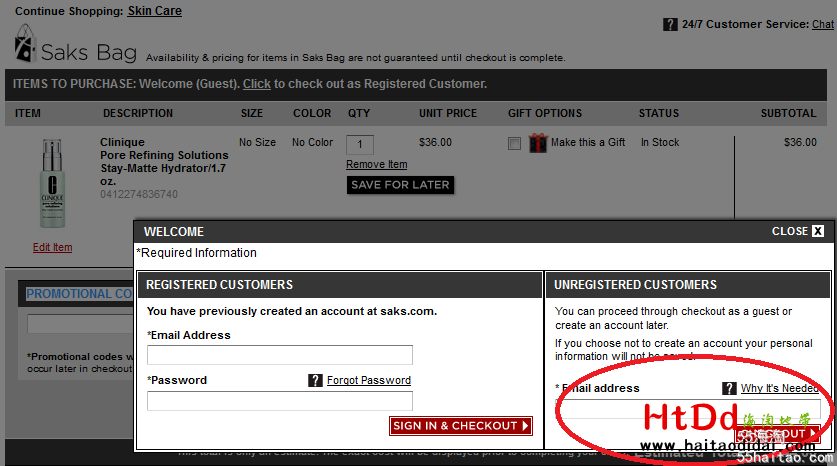
Task: Focus the promotional code input field
Action: point(80,323)
